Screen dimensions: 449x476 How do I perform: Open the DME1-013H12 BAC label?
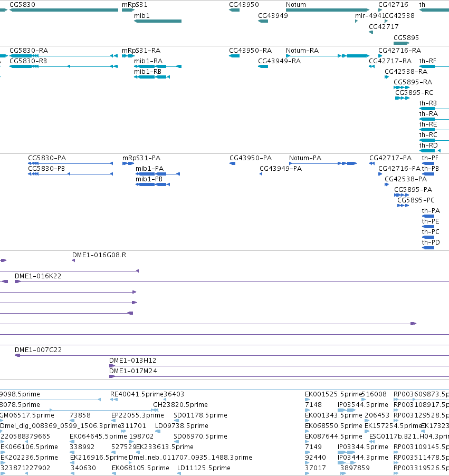(x=133, y=361)
